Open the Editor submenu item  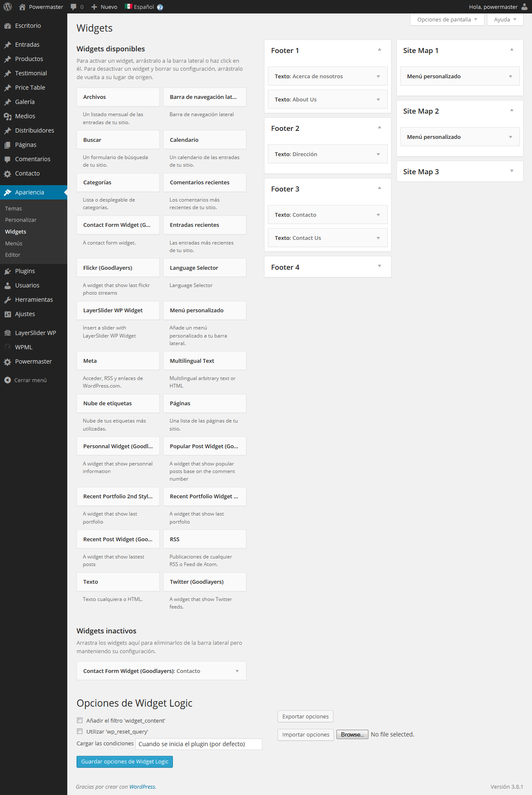(x=13, y=255)
